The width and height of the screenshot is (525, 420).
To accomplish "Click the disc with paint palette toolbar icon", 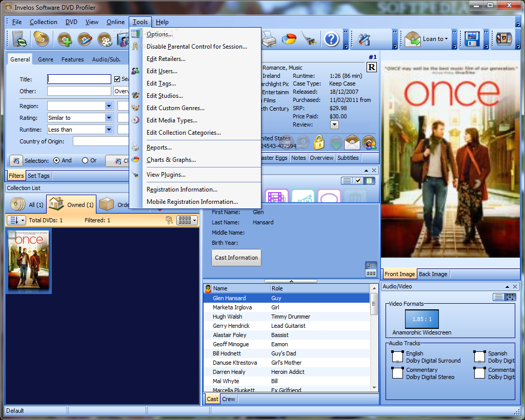I will click(105, 39).
